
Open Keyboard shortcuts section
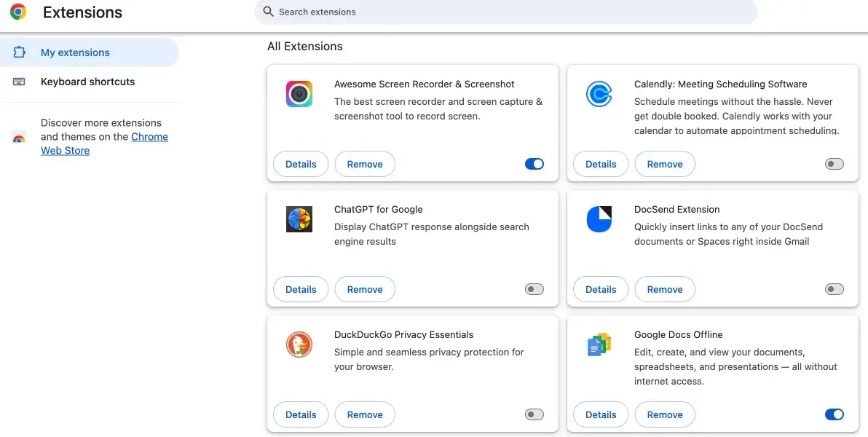(x=90, y=82)
